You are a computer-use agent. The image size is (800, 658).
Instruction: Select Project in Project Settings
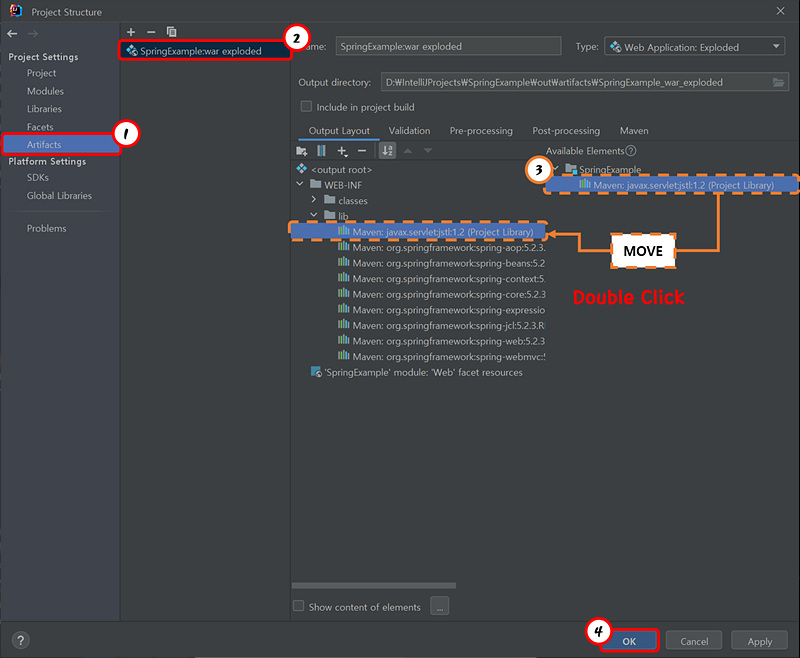41,73
